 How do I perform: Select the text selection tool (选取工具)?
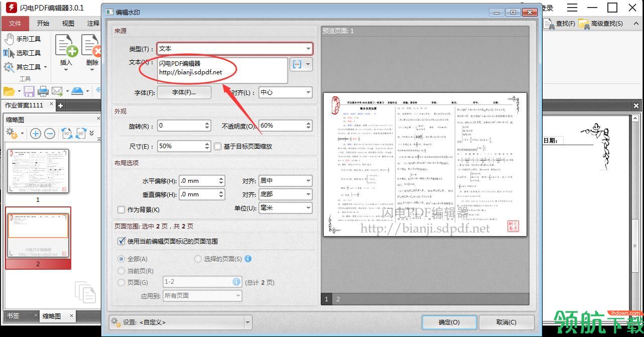pyautogui.click(x=23, y=53)
